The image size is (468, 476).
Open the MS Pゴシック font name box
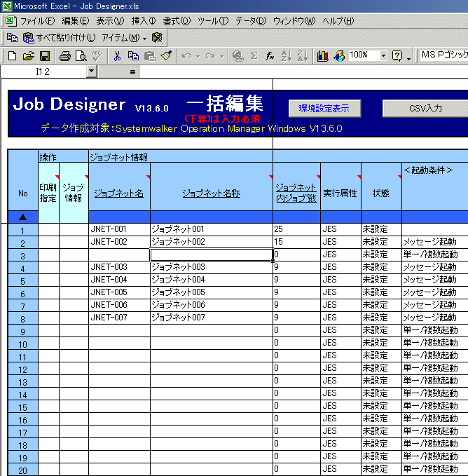click(443, 55)
